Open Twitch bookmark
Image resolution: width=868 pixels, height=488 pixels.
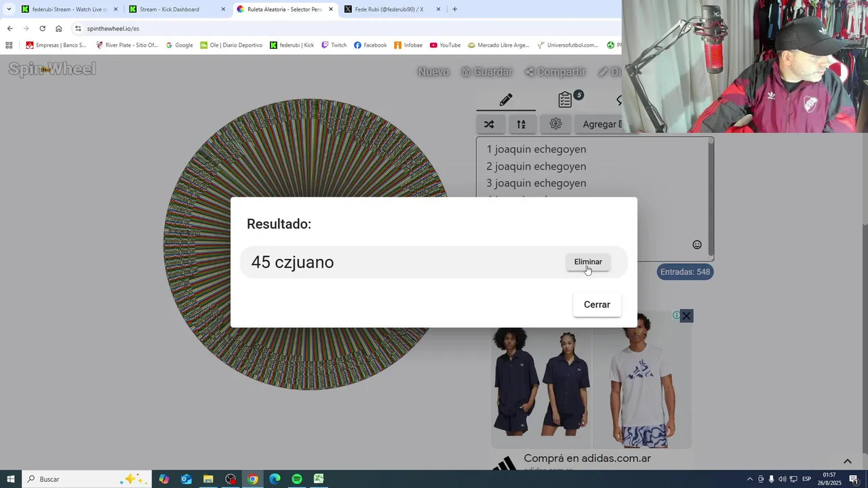click(334, 45)
